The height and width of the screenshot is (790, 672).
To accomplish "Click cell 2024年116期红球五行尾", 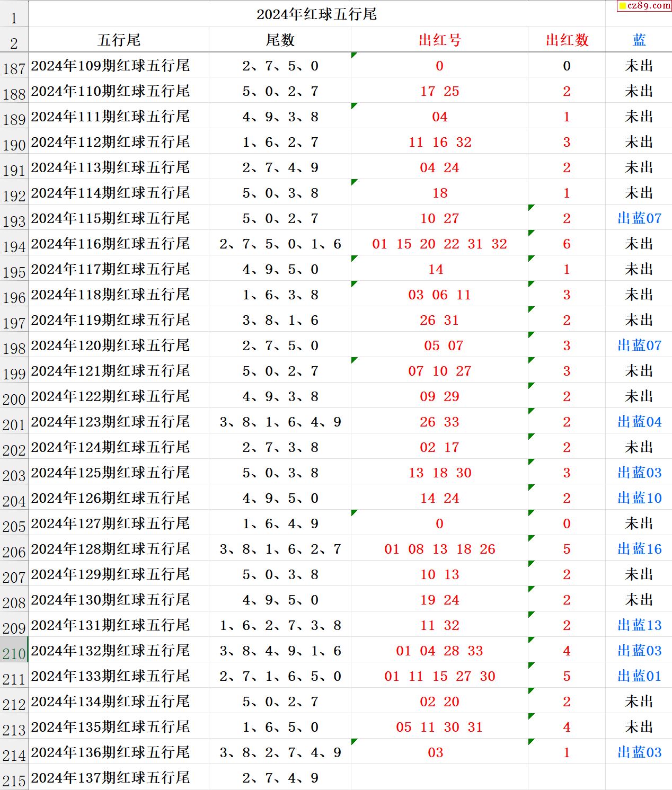I will [x=119, y=244].
